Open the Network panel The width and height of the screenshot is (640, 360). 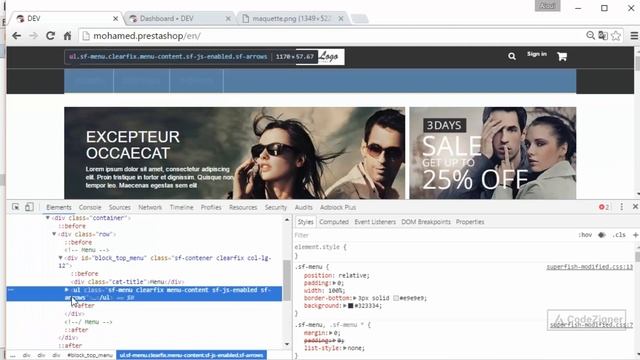150,207
